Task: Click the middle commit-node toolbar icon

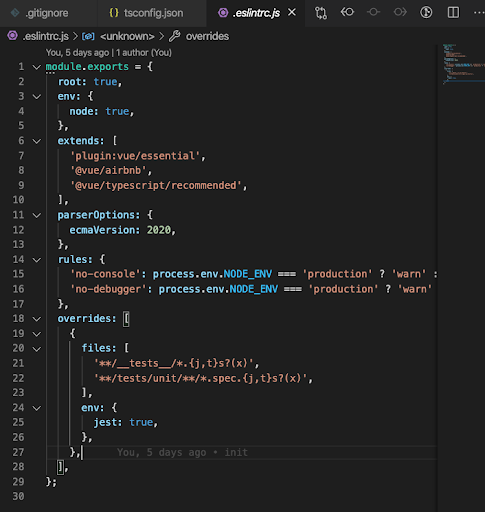Action: 373,12
